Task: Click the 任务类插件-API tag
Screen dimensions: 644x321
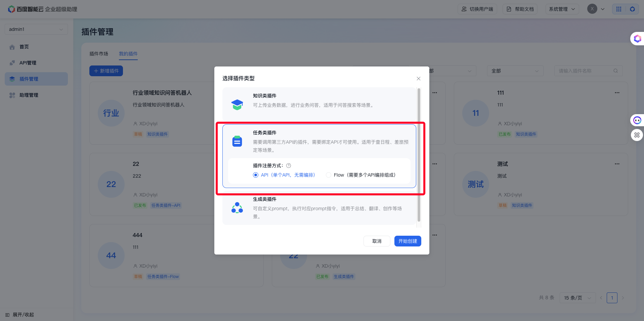Action: click(166, 205)
